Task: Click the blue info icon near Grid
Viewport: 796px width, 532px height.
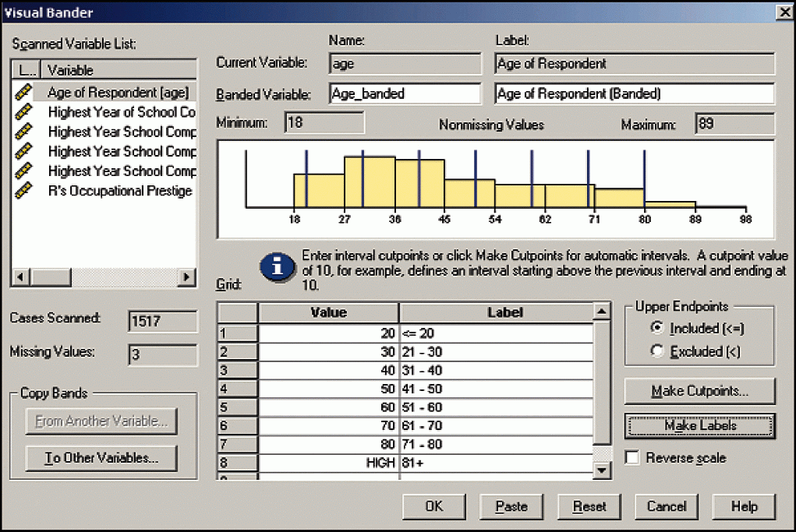Action: point(277,268)
